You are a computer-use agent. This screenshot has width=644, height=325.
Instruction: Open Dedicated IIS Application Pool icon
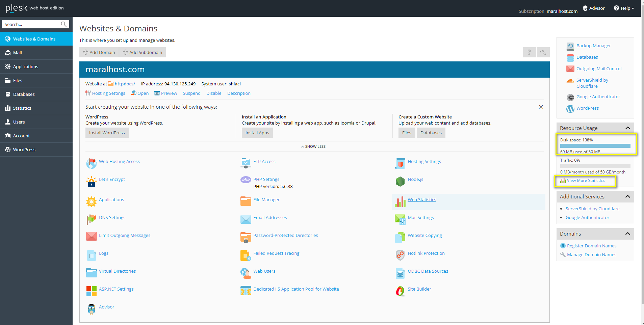click(246, 291)
